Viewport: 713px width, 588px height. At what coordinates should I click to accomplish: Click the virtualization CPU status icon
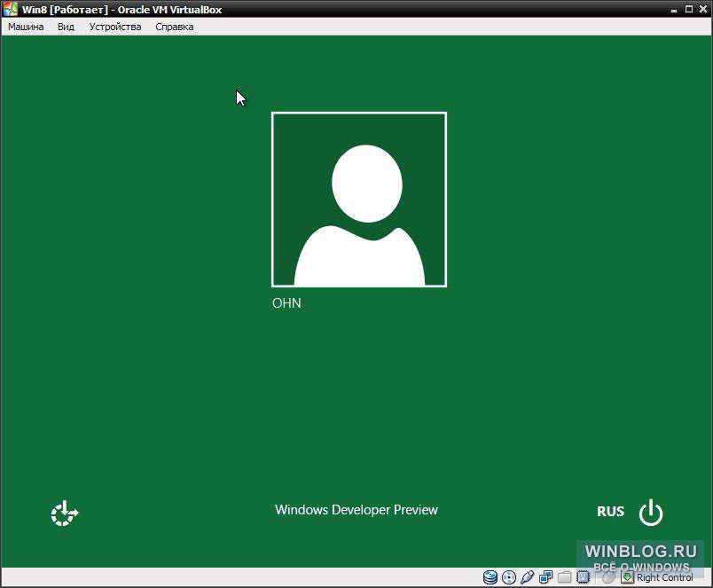click(583, 577)
